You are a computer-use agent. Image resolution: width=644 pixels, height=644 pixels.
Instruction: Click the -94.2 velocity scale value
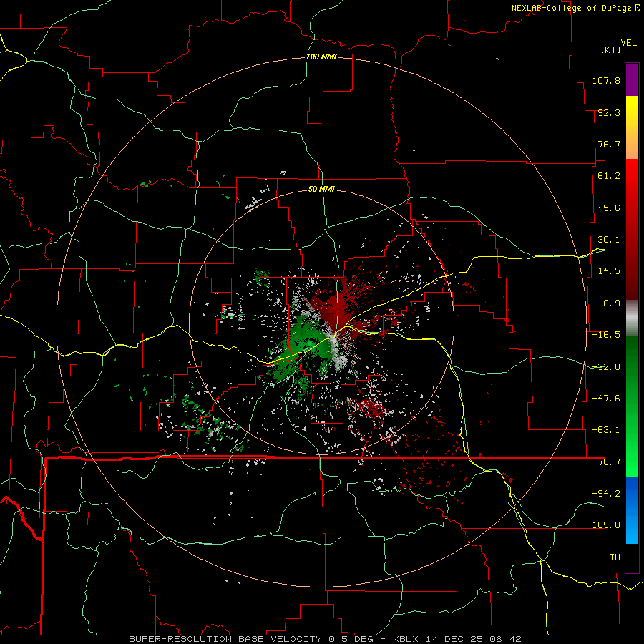click(x=606, y=493)
